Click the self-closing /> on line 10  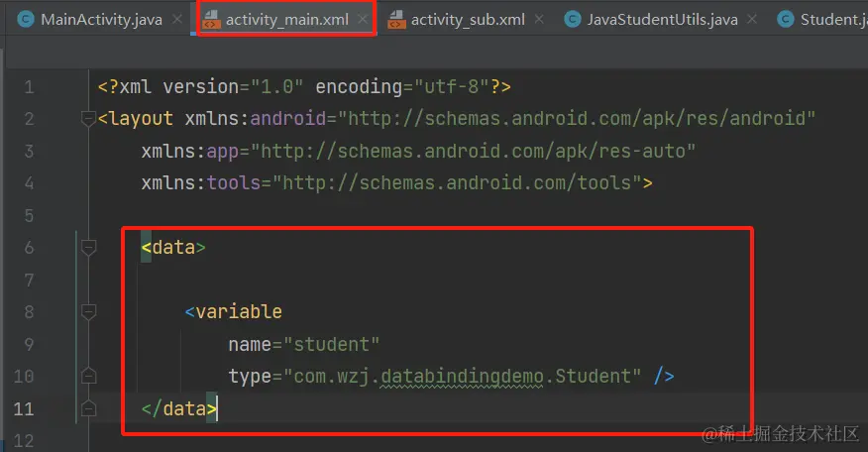664,376
